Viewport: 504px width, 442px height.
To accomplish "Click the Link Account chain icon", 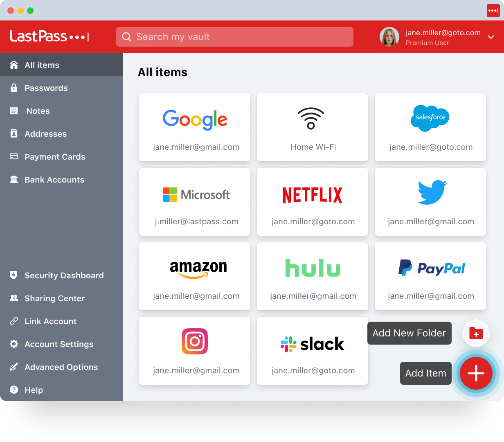I will (x=14, y=321).
